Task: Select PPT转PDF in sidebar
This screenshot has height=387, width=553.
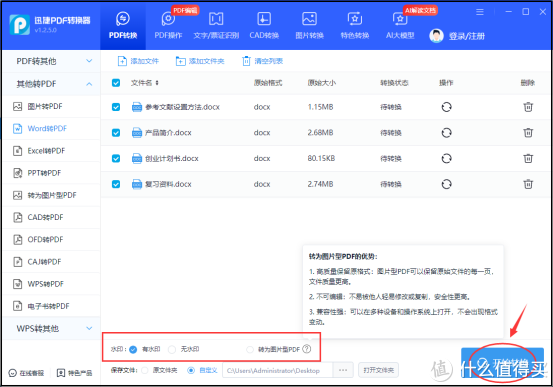Action: tap(51, 173)
